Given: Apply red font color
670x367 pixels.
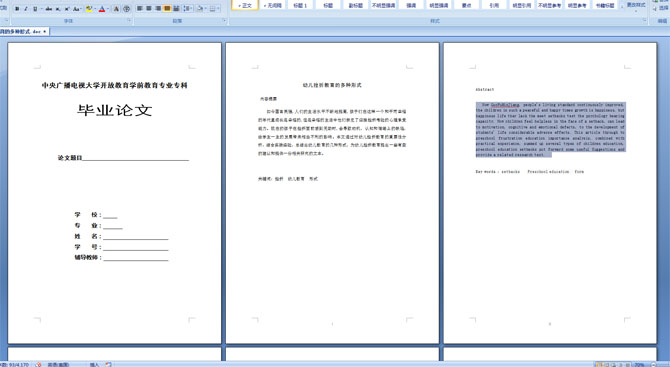Looking at the screenshot, I should coord(102,9).
